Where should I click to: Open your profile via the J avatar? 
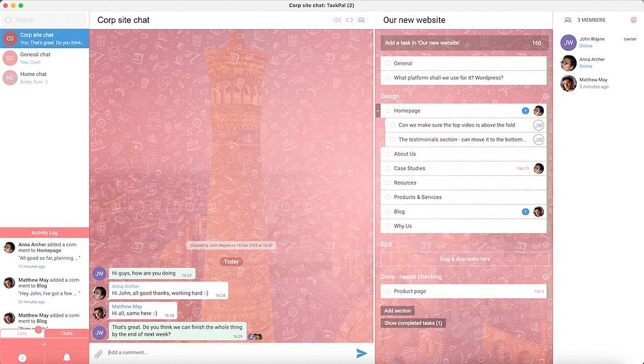coord(22,357)
